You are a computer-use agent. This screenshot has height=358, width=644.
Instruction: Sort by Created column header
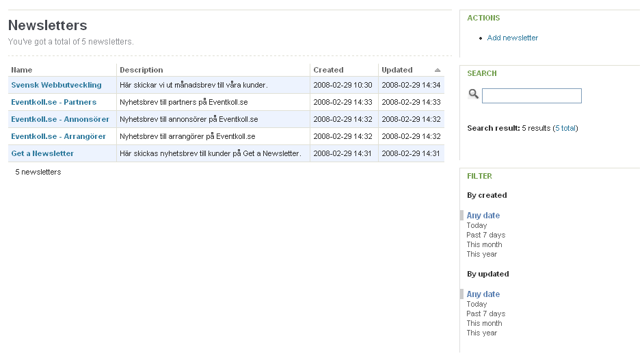pyautogui.click(x=328, y=70)
